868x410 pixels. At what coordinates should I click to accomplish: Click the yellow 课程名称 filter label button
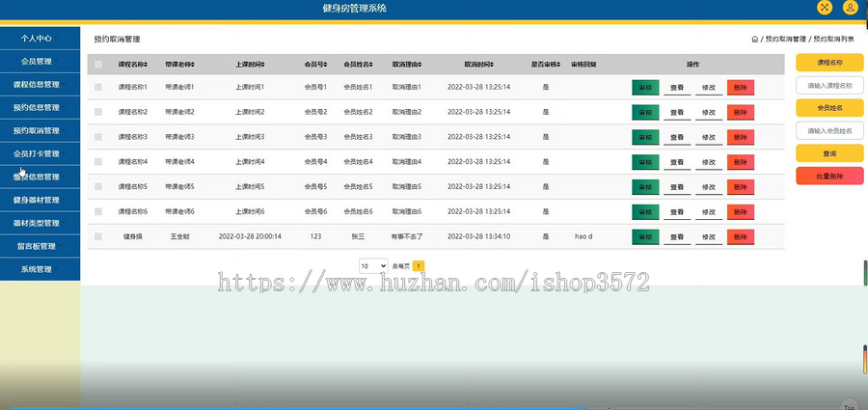pos(829,63)
